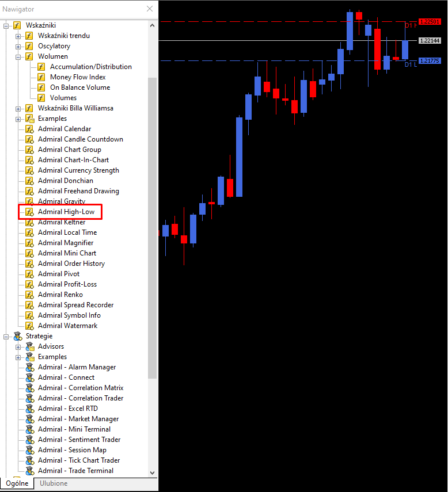
Task: Select Admiral - Sentiment Trader entry
Action: (79, 440)
